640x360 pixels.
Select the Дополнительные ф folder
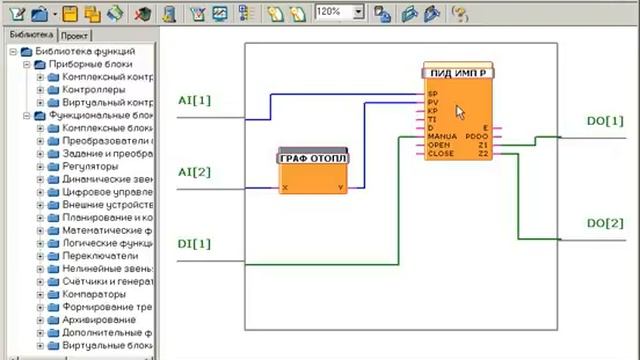tap(107, 333)
